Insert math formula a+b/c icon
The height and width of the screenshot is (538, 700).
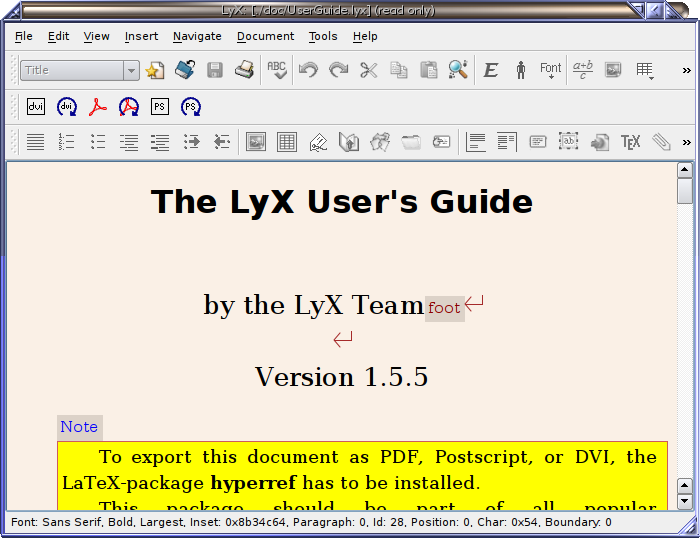[583, 70]
